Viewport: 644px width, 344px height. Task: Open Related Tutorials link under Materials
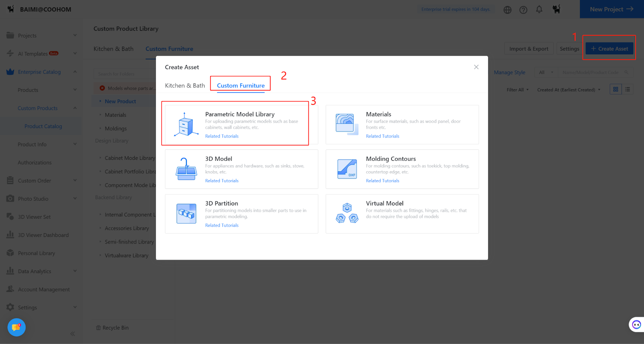[x=382, y=136]
